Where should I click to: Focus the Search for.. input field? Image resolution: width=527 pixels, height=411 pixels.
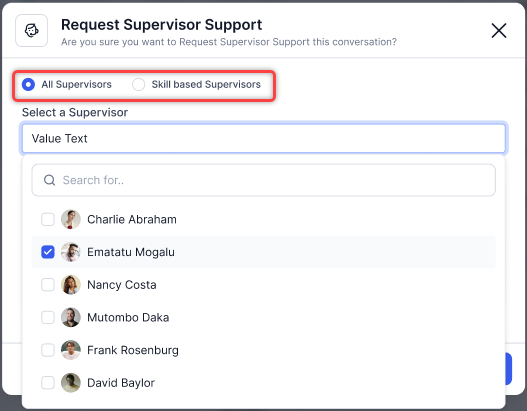pos(264,180)
